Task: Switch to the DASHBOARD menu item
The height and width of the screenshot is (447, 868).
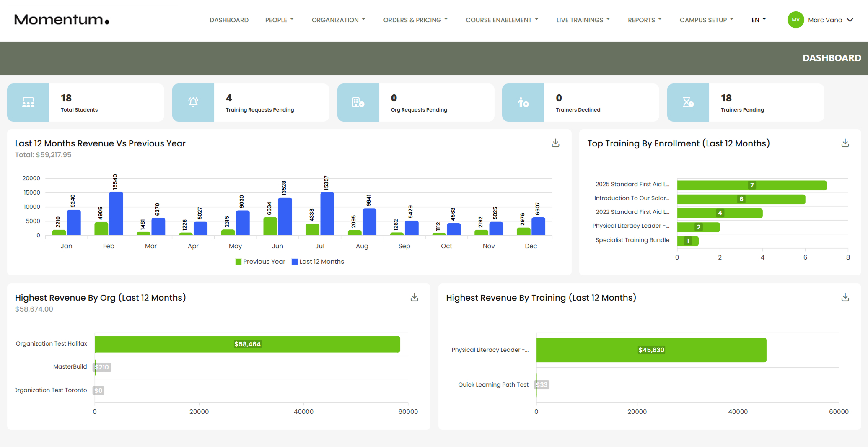Action: point(229,20)
